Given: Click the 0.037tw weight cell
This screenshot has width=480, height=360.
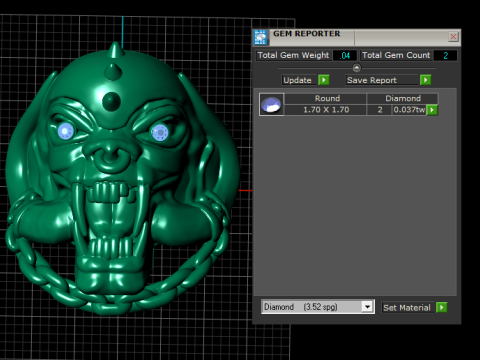Looking at the screenshot, I should point(409,110).
